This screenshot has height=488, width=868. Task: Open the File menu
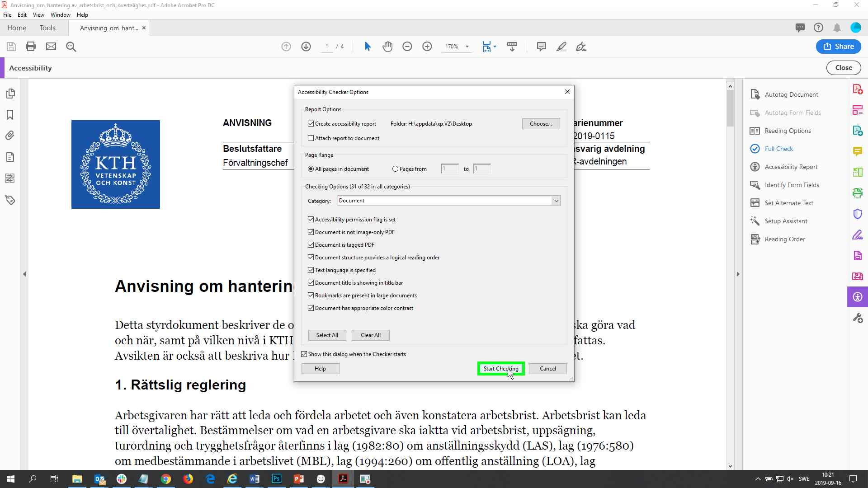(7, 15)
